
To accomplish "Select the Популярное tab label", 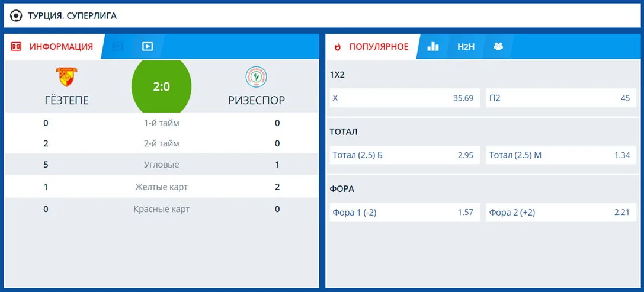I will tap(379, 46).
